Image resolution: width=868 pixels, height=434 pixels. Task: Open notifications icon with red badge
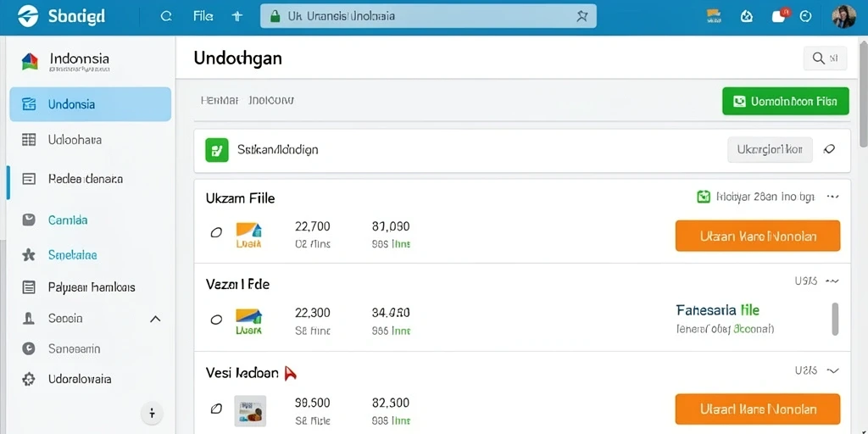[x=780, y=16]
